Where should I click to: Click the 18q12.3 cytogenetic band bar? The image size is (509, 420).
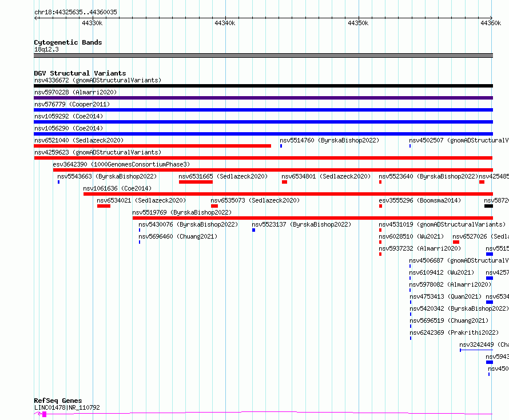pyautogui.click(x=263, y=56)
